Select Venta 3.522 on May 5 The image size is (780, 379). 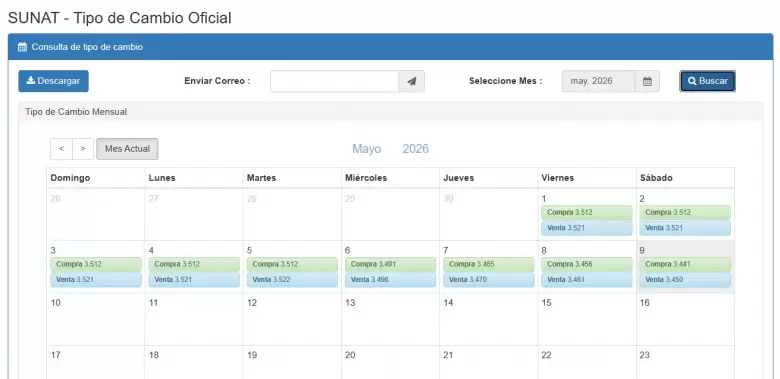coord(292,280)
